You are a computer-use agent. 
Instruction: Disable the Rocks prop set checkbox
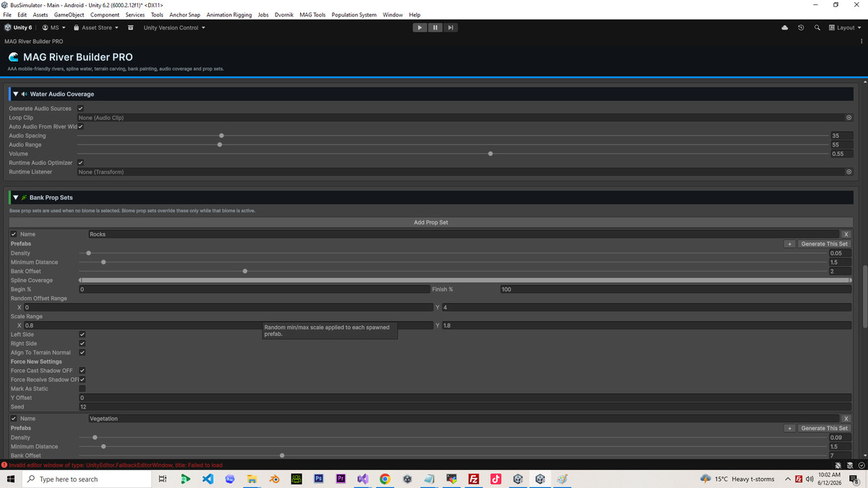(14, 234)
